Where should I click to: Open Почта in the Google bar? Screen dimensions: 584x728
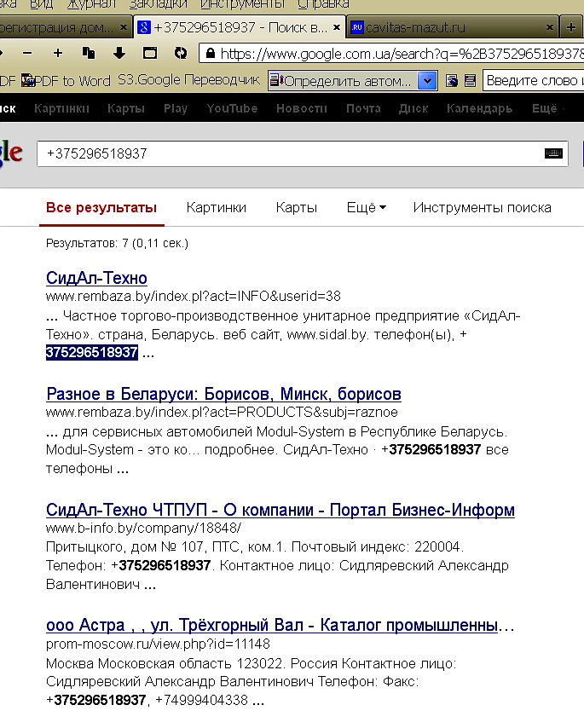click(x=363, y=108)
